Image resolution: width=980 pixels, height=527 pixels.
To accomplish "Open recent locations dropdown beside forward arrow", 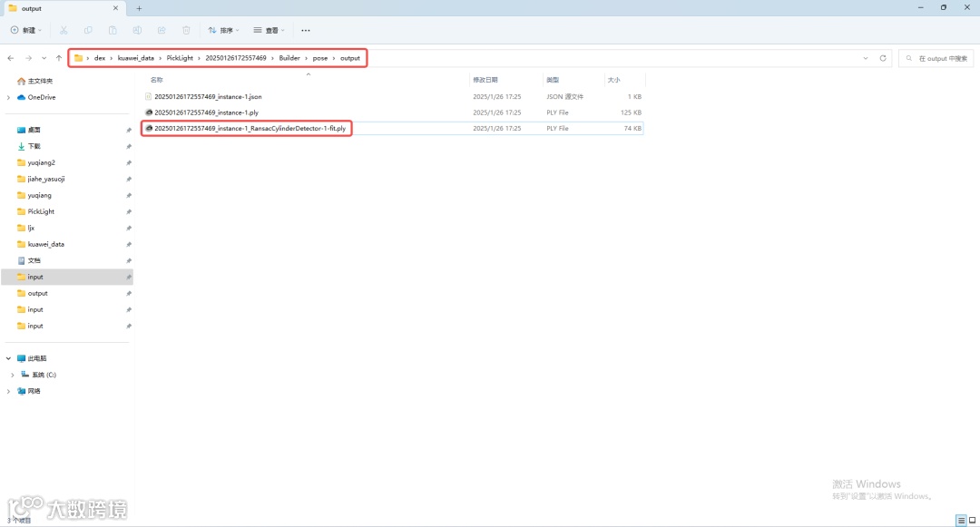I will click(44, 58).
